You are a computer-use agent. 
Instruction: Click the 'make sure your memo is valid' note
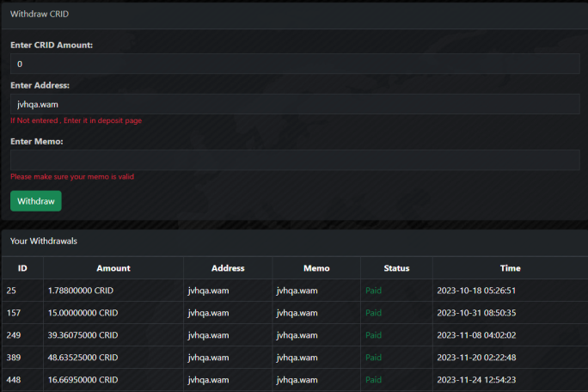(83, 177)
